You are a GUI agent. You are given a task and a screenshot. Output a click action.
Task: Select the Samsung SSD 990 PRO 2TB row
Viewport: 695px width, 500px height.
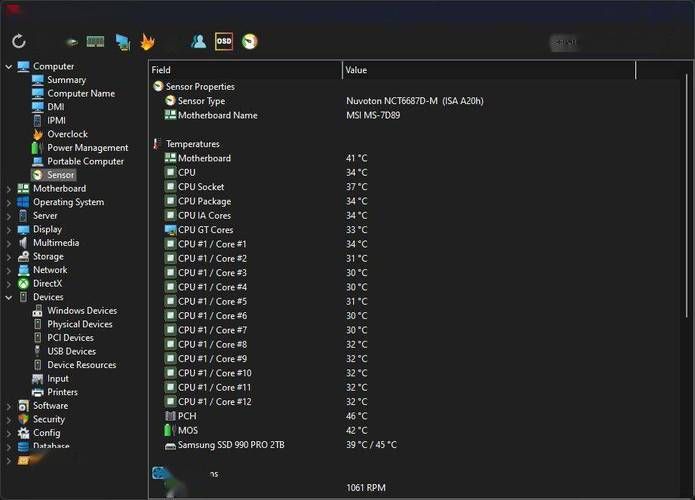coord(230,445)
